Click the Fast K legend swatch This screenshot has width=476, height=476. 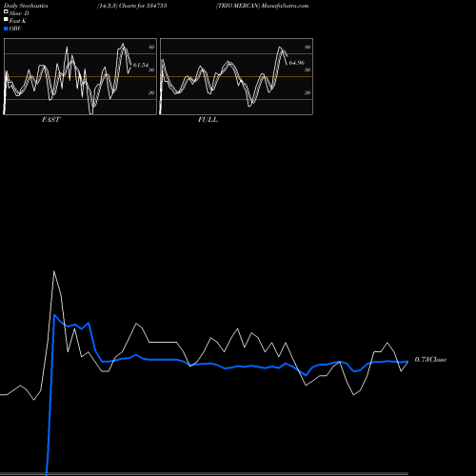click(x=6, y=20)
